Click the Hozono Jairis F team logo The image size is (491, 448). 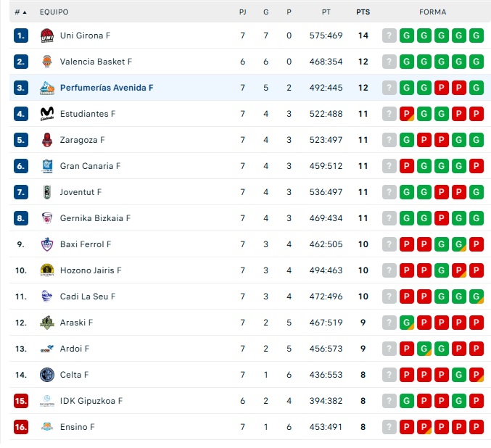tap(46, 270)
